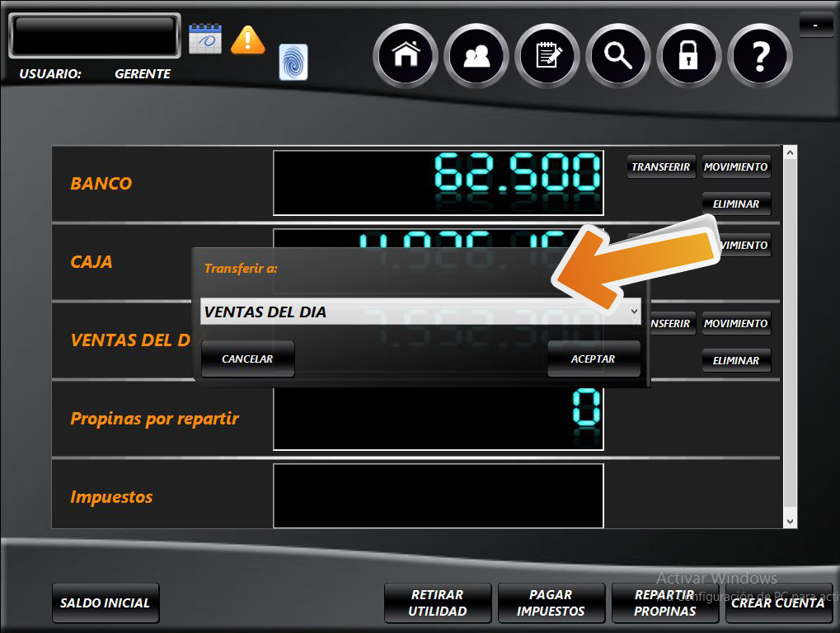Click the padlock lock icon
Viewport: 840px width, 633px height.
[x=689, y=56]
